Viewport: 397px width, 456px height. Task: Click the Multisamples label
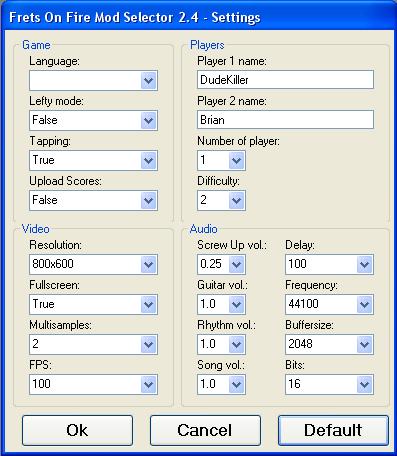(x=60, y=325)
